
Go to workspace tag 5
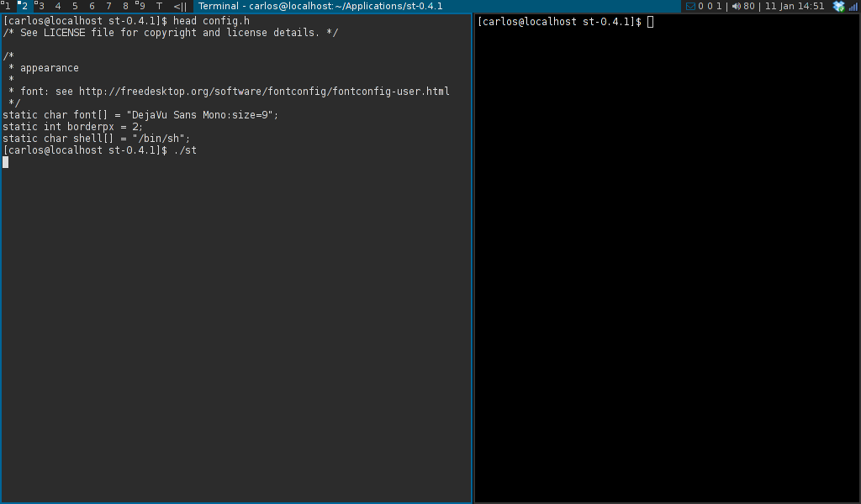pyautogui.click(x=75, y=6)
